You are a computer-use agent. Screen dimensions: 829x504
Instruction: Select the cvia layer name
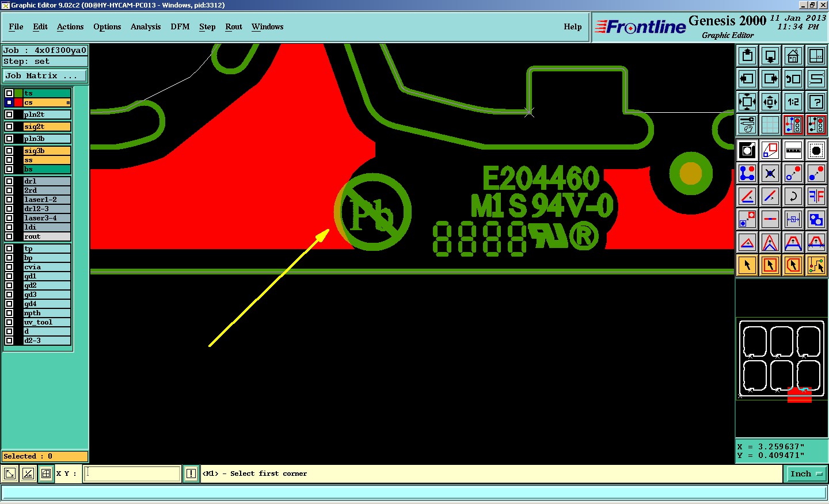point(47,267)
